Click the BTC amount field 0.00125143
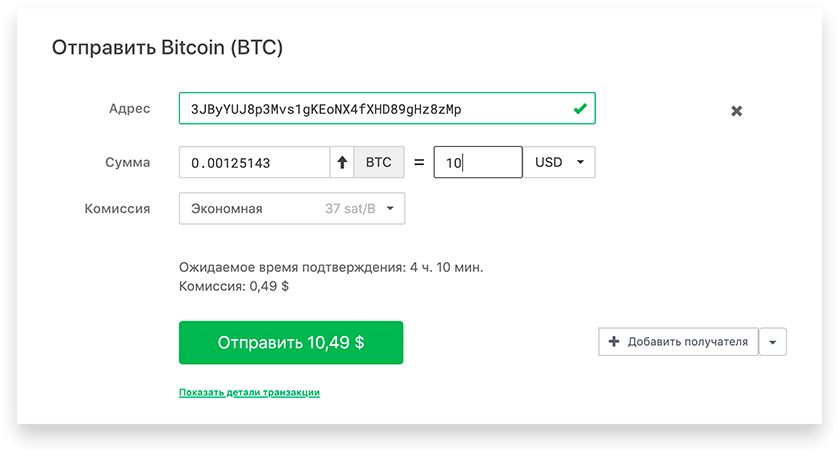 pos(254,162)
